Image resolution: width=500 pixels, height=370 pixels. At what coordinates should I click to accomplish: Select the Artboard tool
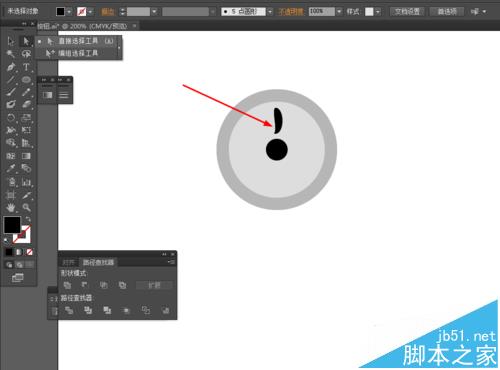click(x=11, y=195)
